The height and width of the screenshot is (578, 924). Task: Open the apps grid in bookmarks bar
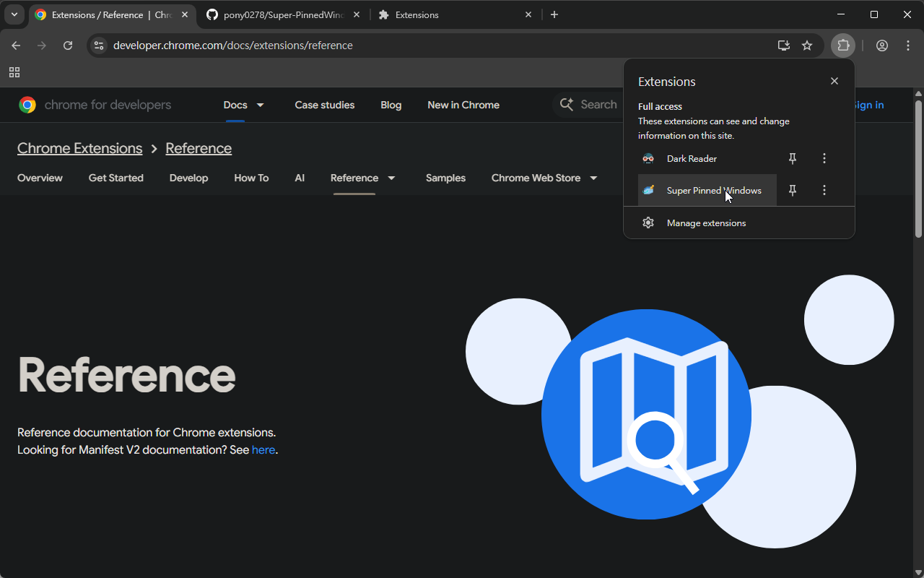click(14, 72)
